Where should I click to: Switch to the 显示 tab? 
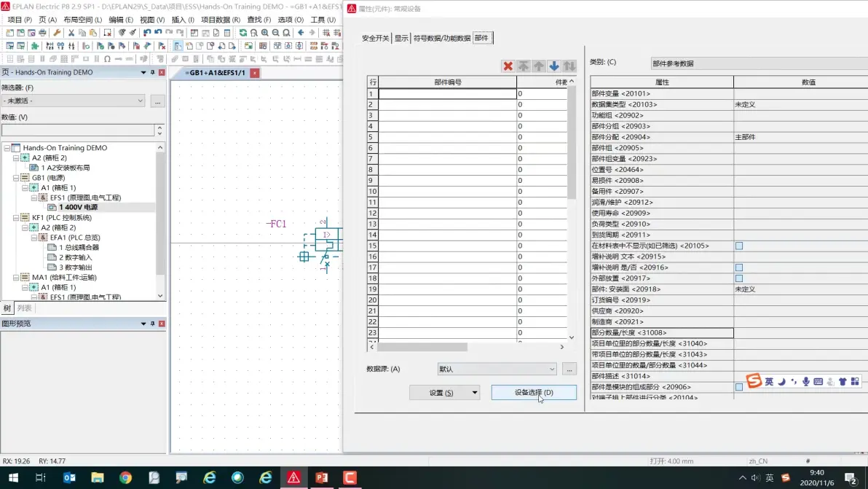(x=401, y=38)
